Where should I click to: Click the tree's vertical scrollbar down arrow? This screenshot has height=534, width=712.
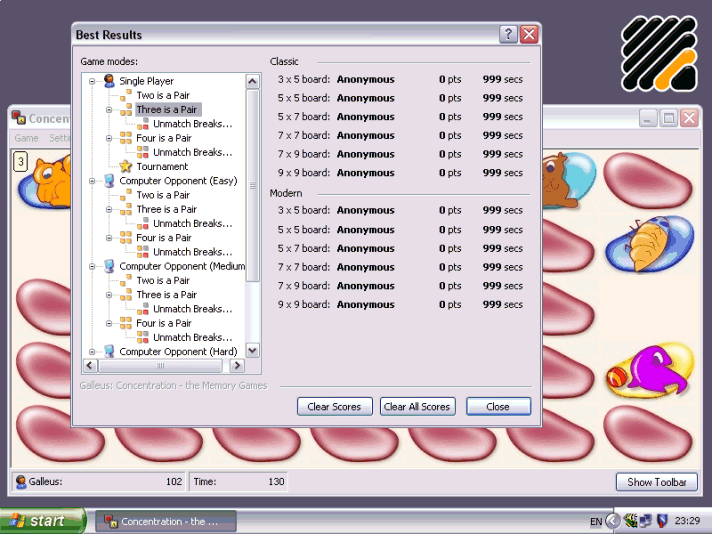tap(252, 351)
